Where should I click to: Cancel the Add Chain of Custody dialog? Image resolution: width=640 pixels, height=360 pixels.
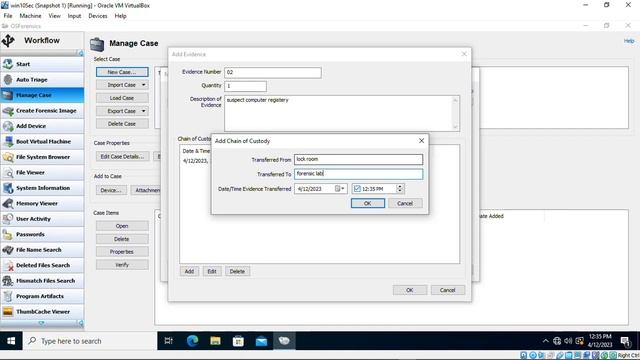[x=405, y=203]
